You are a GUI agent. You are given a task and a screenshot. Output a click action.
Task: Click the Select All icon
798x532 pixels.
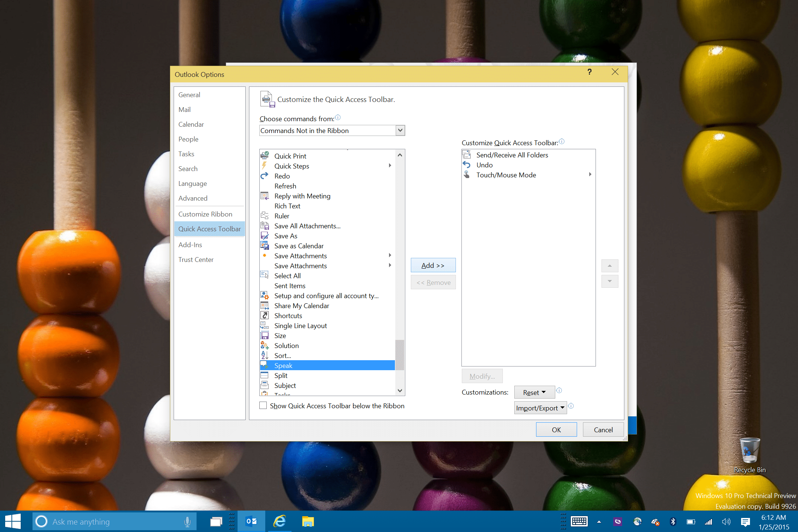(x=265, y=275)
